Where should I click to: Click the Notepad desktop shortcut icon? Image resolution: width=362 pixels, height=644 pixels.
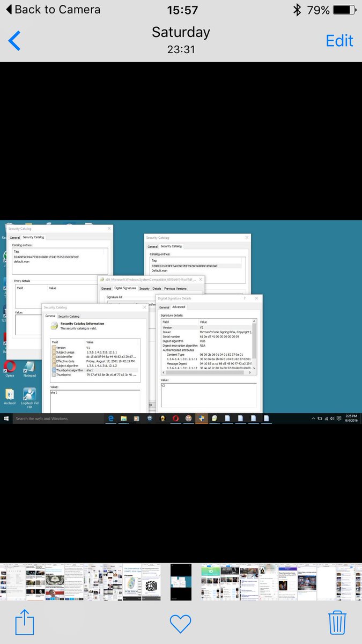coord(29,368)
